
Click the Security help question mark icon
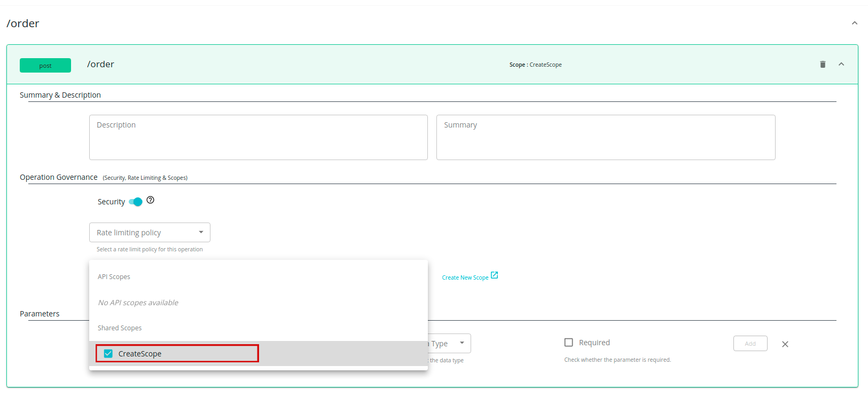[150, 200]
